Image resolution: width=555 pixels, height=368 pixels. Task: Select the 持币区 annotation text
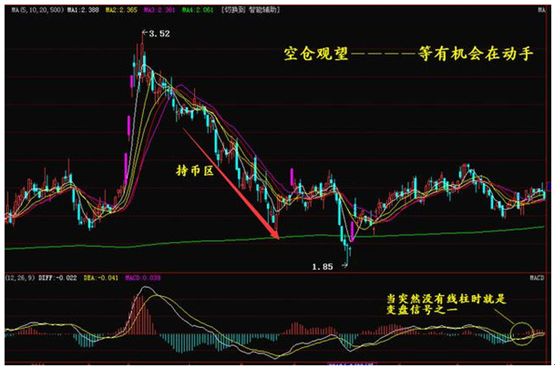[x=195, y=171]
